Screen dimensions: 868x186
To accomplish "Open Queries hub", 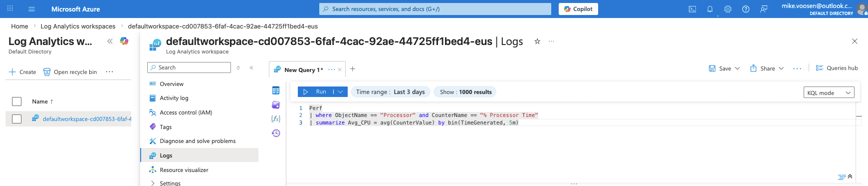I will (837, 68).
